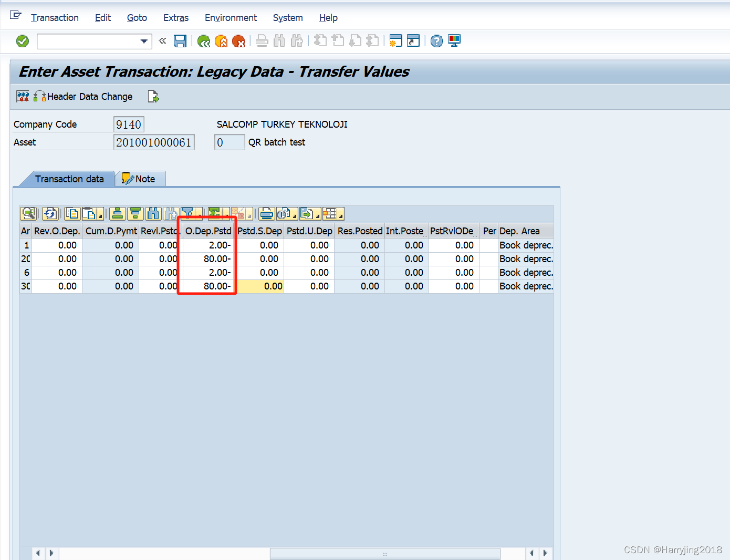Open the Help question mark icon

pyautogui.click(x=437, y=41)
